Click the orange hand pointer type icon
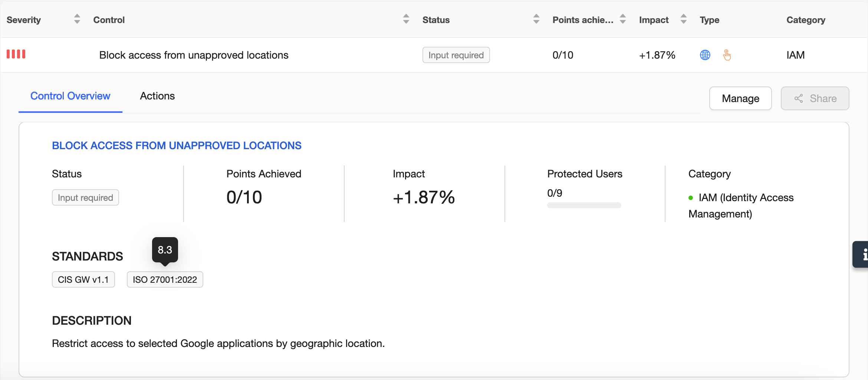The width and height of the screenshot is (868, 380). point(727,55)
